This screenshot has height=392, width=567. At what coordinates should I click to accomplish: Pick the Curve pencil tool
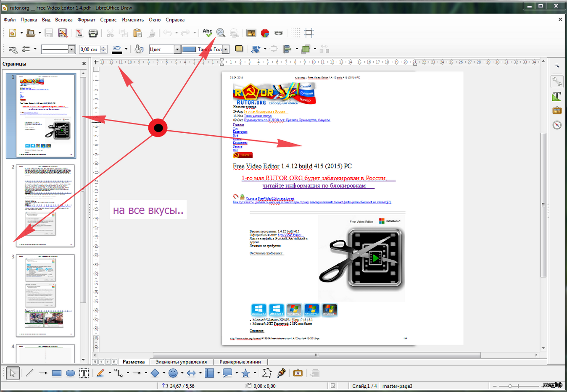tap(100, 373)
